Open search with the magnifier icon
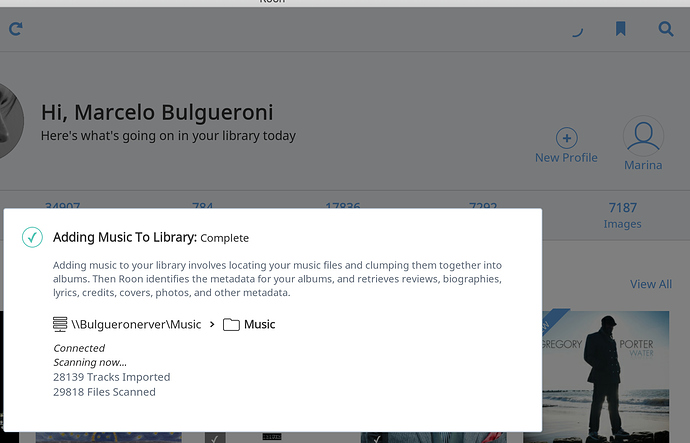This screenshot has width=690, height=443. tap(666, 29)
